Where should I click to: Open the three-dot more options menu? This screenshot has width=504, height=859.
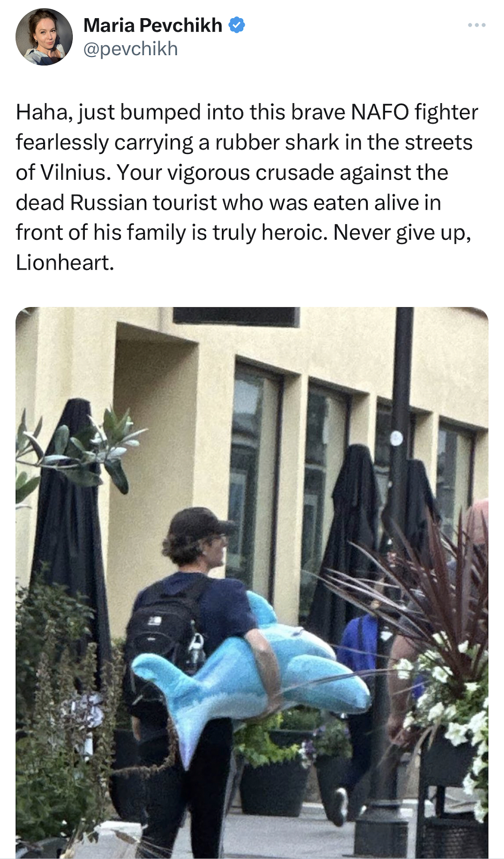coord(477,25)
